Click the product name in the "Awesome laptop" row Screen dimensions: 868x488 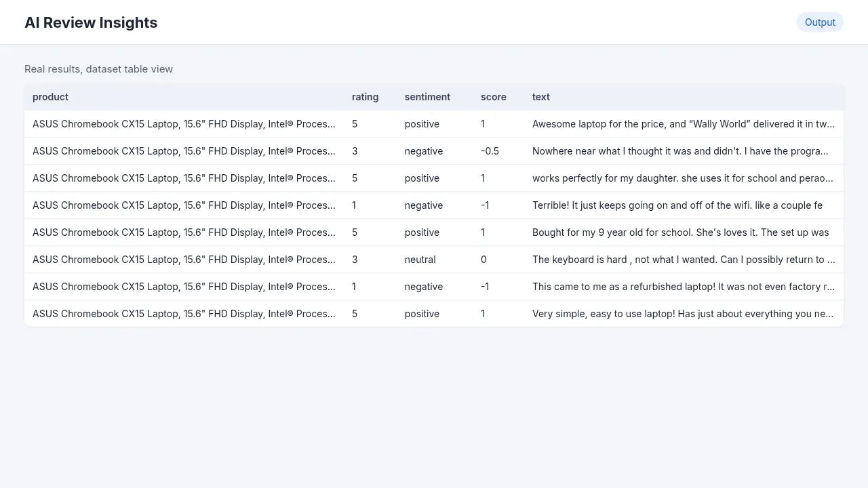coord(184,124)
